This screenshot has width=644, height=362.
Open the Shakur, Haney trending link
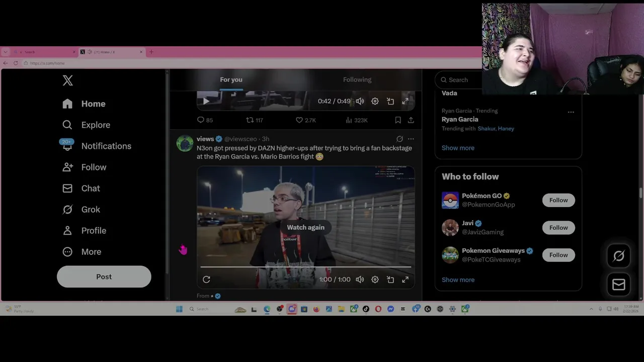click(496, 129)
